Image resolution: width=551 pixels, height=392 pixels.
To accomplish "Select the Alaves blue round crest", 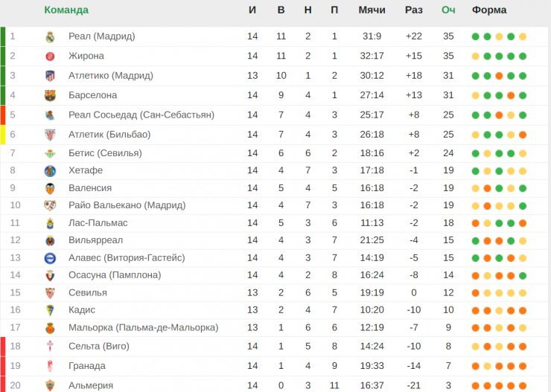I will tap(50, 258).
